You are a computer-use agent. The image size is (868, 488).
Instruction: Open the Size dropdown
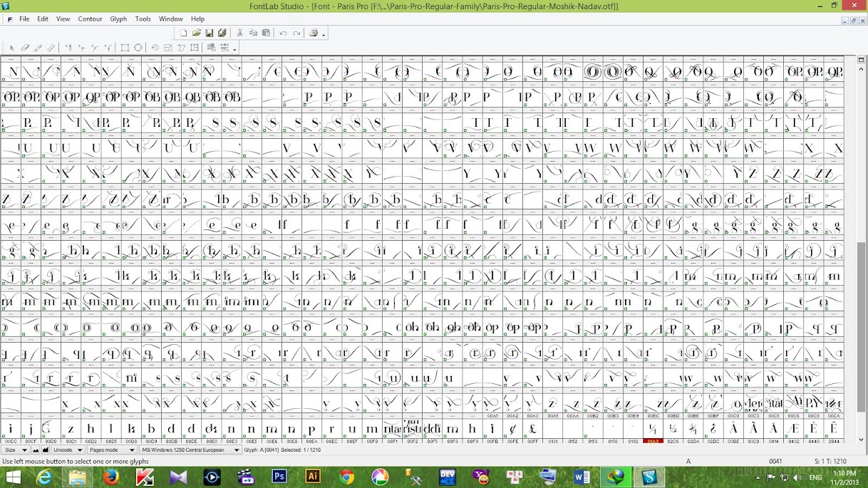coord(15,450)
